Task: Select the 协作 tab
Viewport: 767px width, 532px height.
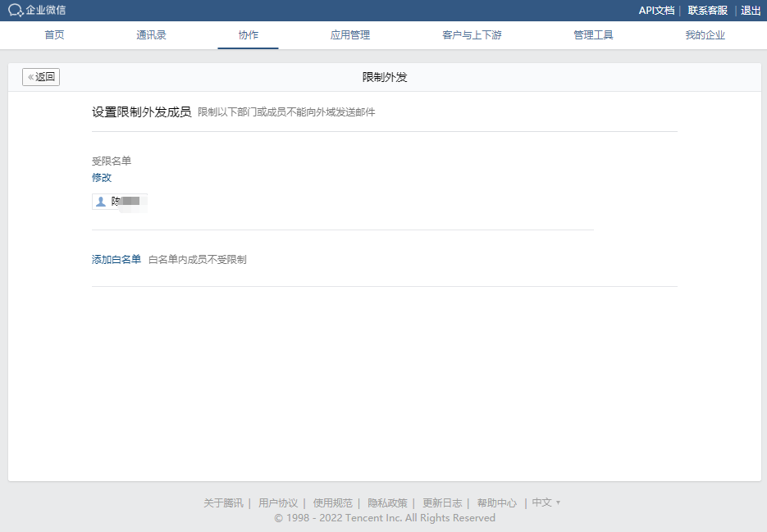Action: (248, 35)
